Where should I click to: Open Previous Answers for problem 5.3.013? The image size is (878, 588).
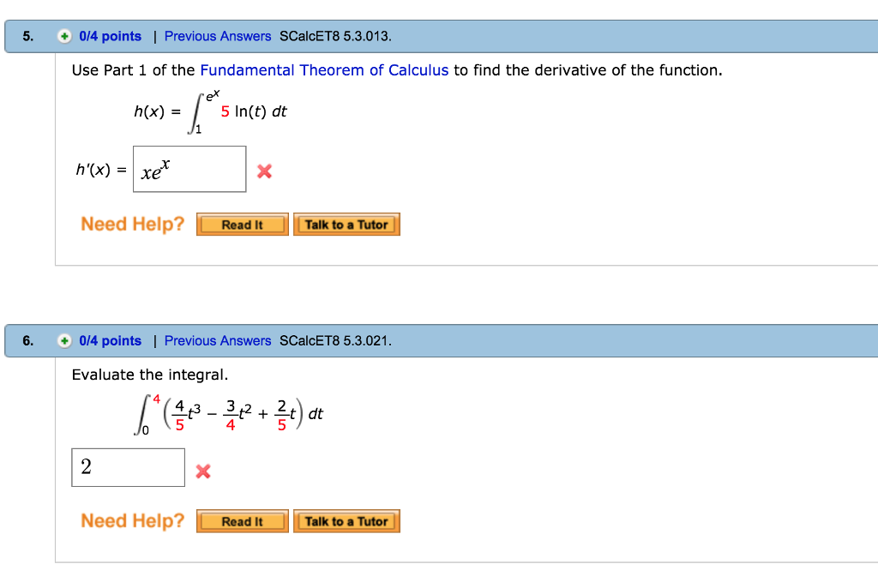[217, 36]
